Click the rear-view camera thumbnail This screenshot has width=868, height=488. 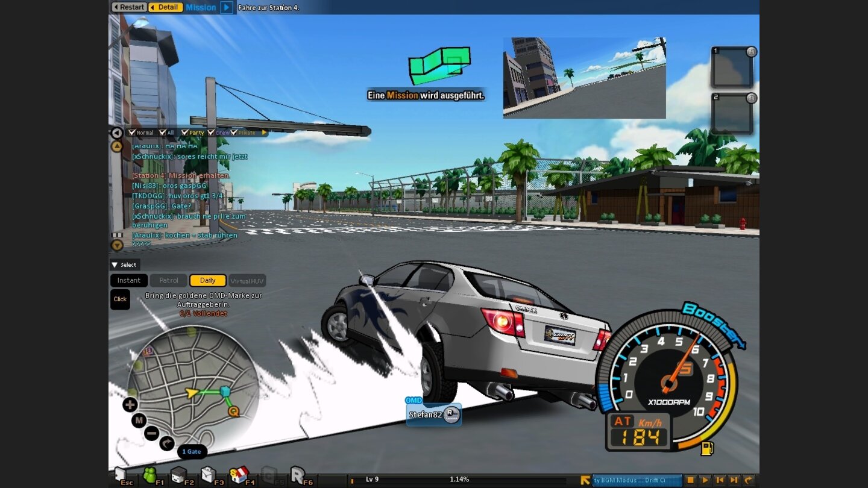[585, 78]
